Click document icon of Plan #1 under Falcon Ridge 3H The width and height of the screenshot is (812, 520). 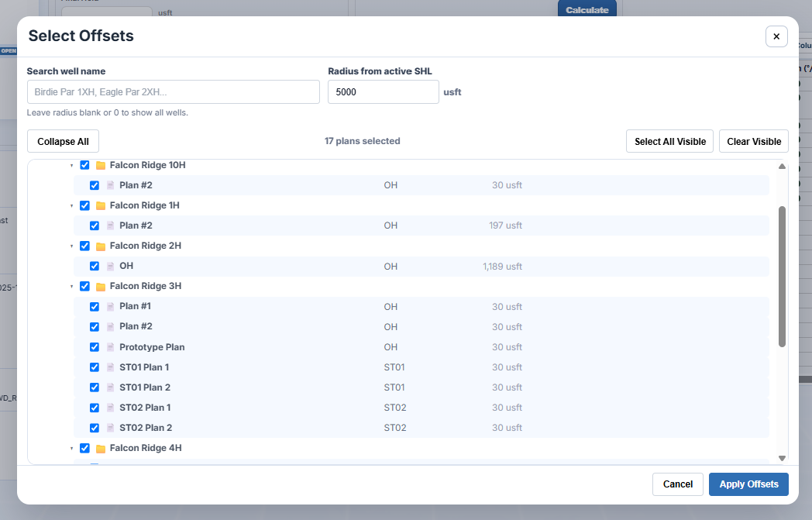pyautogui.click(x=110, y=307)
